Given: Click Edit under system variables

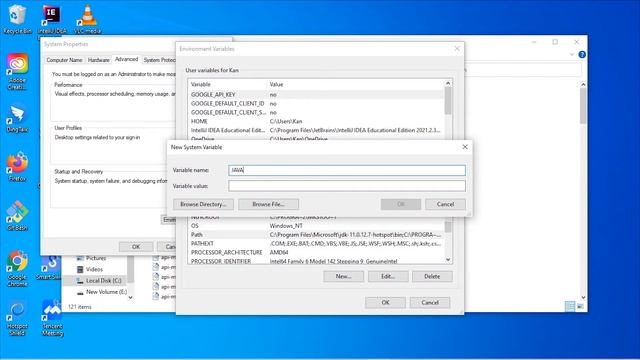Looking at the screenshot, I should tap(388, 276).
